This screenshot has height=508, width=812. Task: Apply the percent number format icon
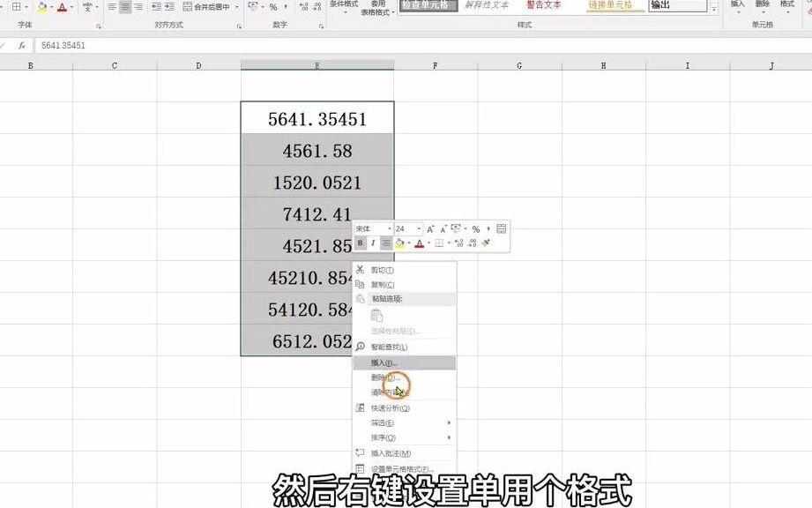coord(272,6)
